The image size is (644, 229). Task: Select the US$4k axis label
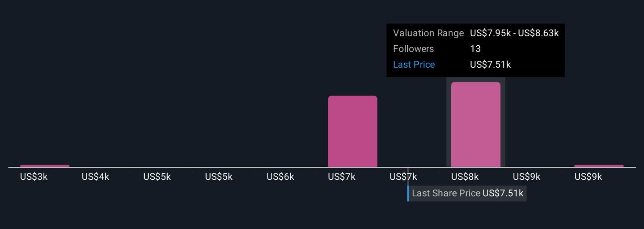click(95, 177)
